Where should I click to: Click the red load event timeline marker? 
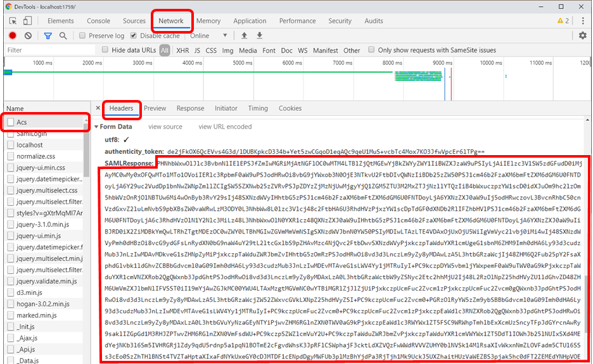pyautogui.click(x=451, y=84)
